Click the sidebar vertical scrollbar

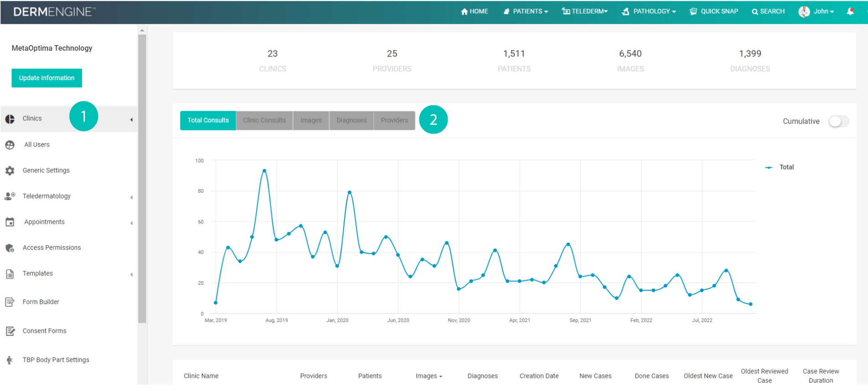click(142, 179)
